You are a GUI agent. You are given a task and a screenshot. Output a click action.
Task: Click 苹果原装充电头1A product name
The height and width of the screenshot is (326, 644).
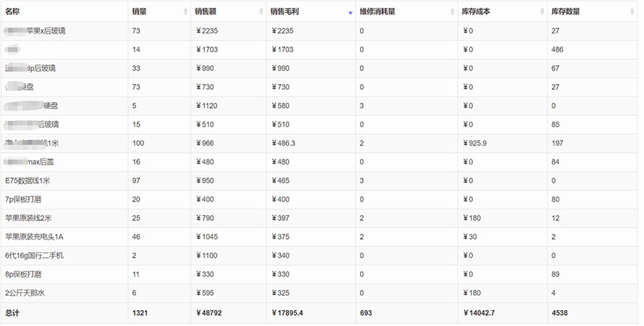pyautogui.click(x=34, y=237)
